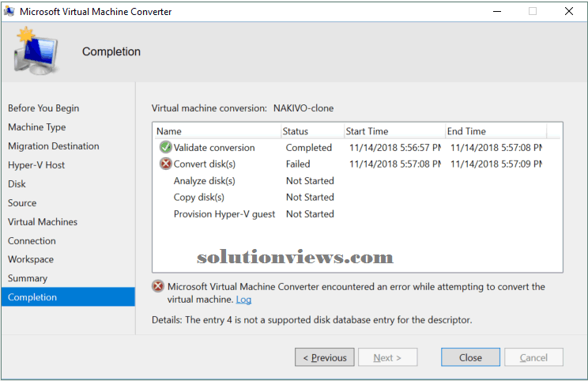Go back with the Previous button
This screenshot has width=588, height=381.
(324, 357)
